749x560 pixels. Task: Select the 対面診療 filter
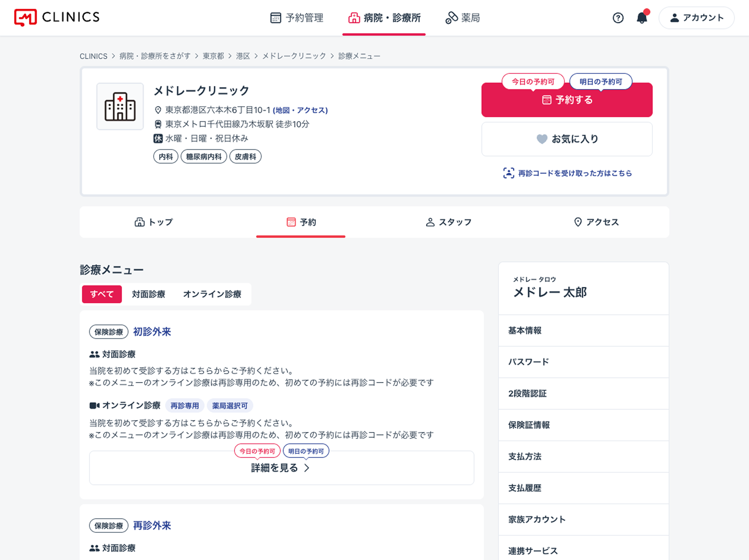tap(149, 294)
